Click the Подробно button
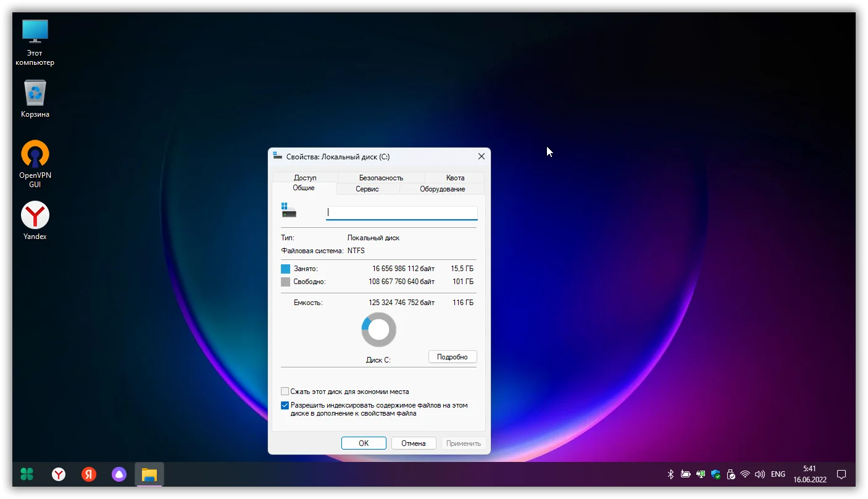The image size is (868, 499). 452,357
